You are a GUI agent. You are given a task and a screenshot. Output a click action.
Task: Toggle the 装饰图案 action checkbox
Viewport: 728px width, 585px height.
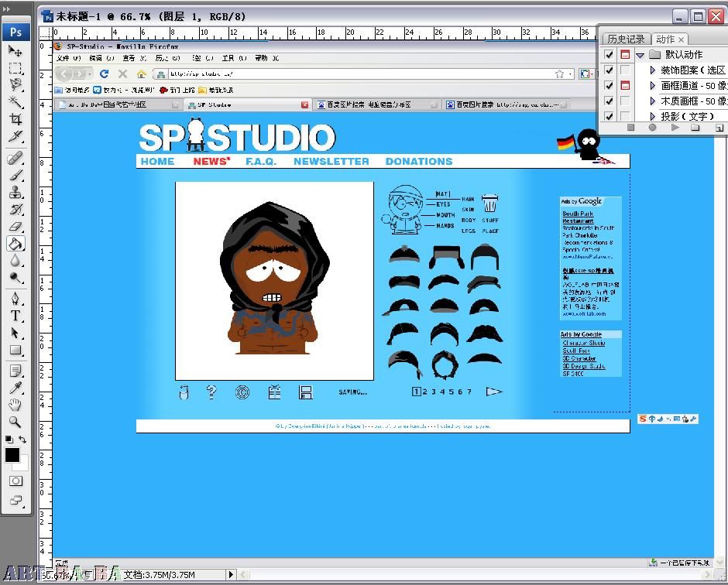click(609, 70)
